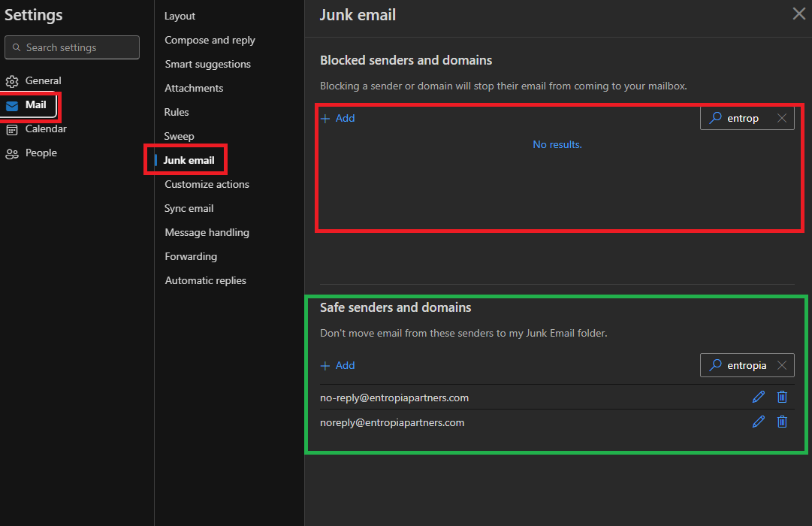Screen dimensions: 812x526
Task: Select the General category label
Action: (x=43, y=81)
